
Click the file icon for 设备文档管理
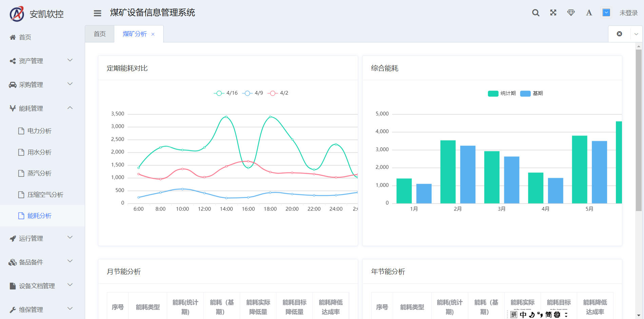pyautogui.click(x=13, y=286)
